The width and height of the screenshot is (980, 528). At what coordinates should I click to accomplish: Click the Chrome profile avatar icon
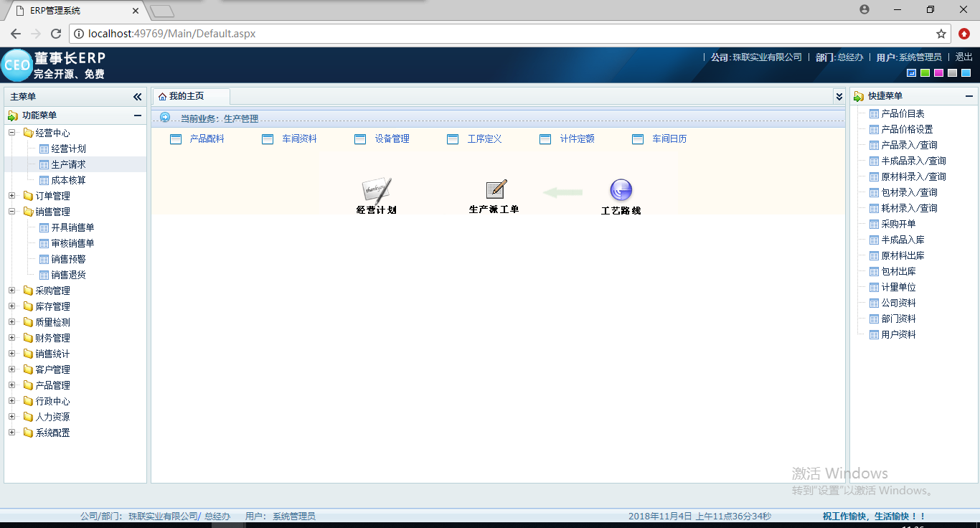864,9
